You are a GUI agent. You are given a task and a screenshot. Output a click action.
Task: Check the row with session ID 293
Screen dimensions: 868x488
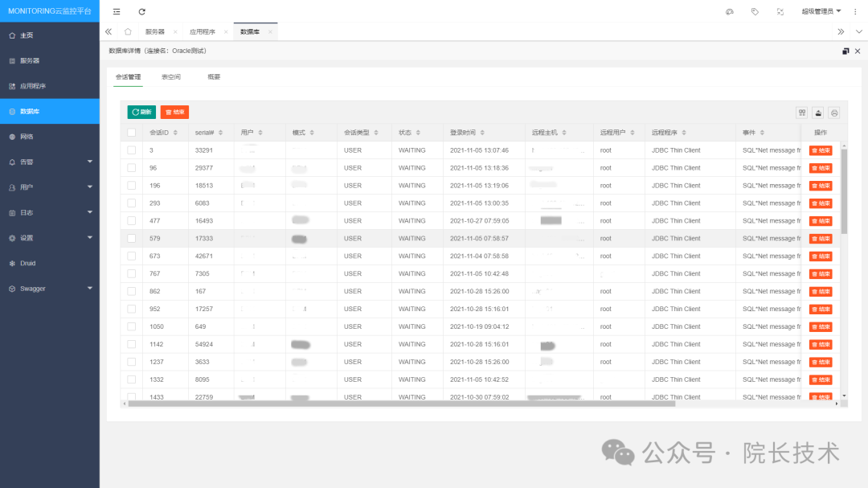coord(131,203)
